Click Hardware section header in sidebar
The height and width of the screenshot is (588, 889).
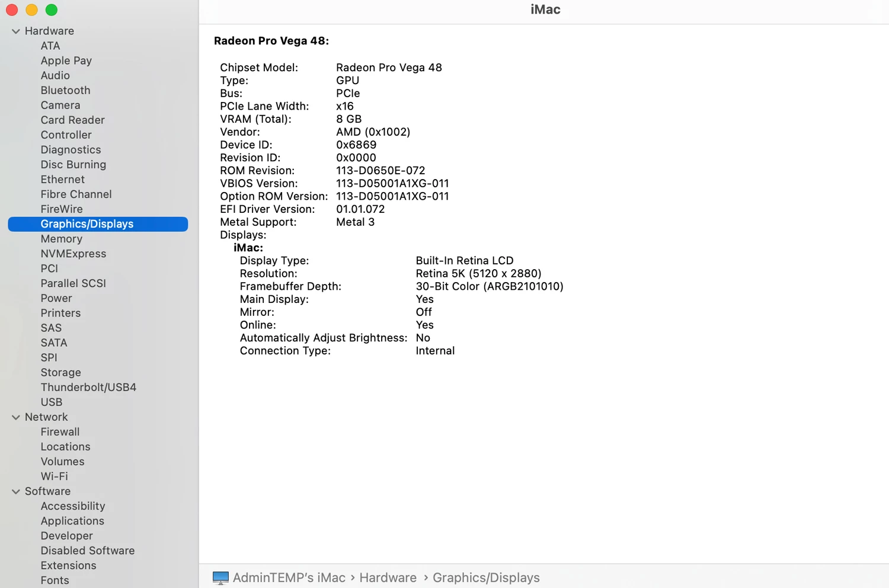50,31
